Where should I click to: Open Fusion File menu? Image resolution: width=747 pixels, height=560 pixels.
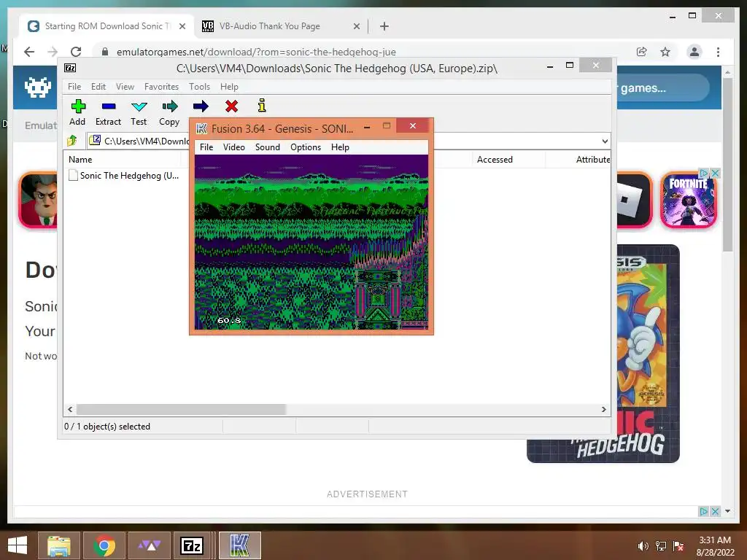click(x=206, y=147)
